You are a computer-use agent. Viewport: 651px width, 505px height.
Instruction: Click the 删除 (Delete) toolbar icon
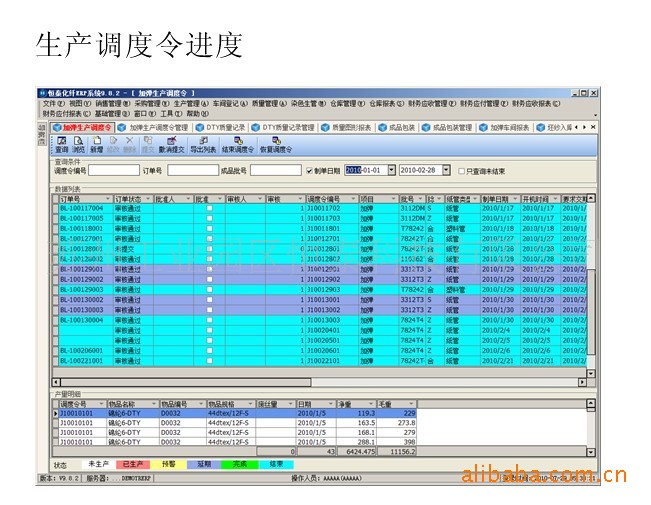(129, 145)
